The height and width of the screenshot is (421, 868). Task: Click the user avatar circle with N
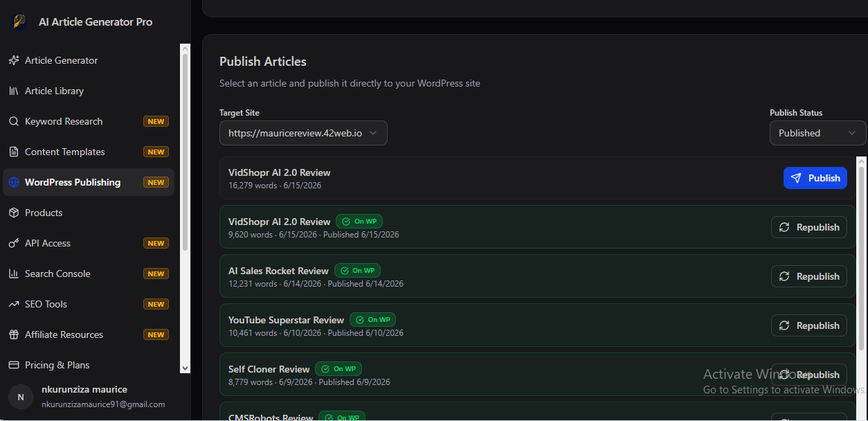click(21, 397)
